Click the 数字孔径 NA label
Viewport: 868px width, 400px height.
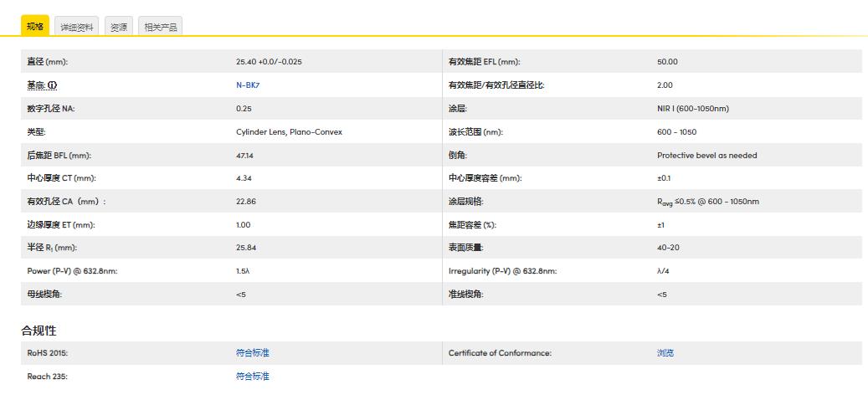tap(51, 109)
